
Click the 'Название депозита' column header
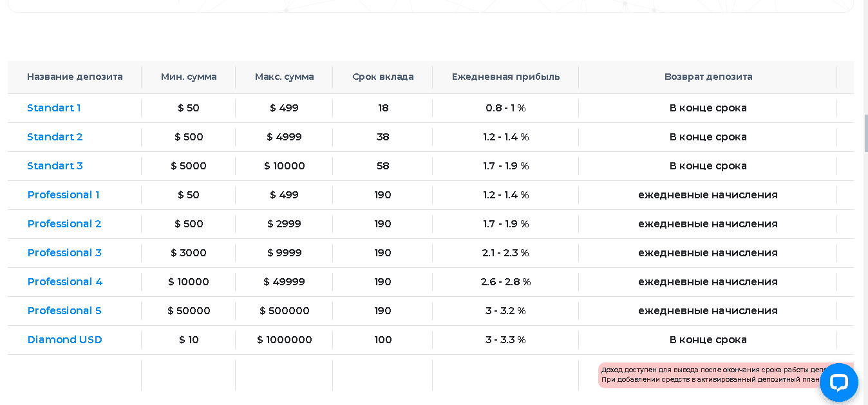(75, 77)
